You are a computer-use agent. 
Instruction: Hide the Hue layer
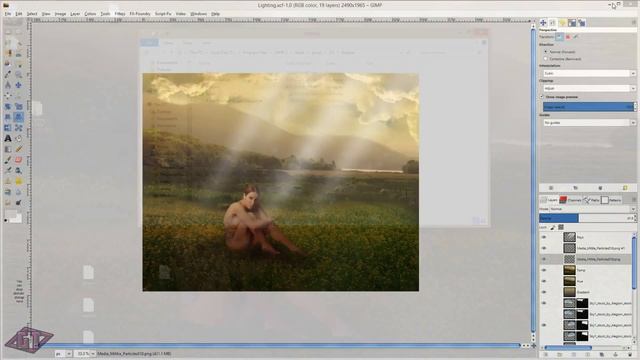(x=544, y=281)
